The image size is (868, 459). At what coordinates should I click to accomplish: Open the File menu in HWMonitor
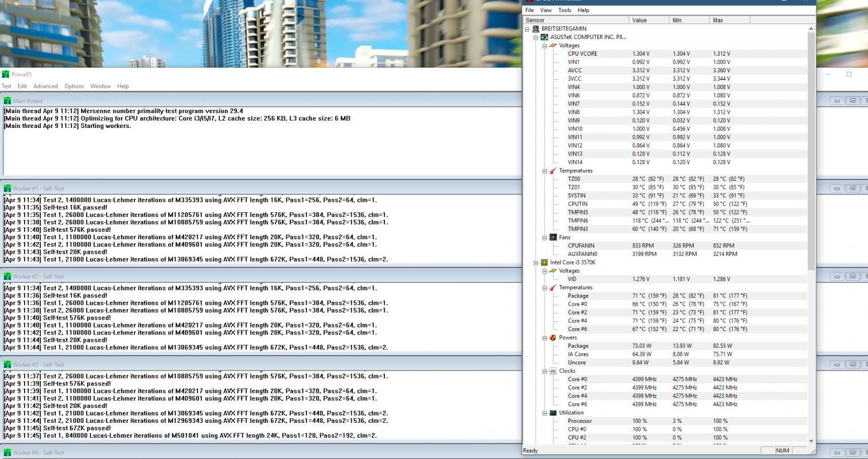pos(530,10)
